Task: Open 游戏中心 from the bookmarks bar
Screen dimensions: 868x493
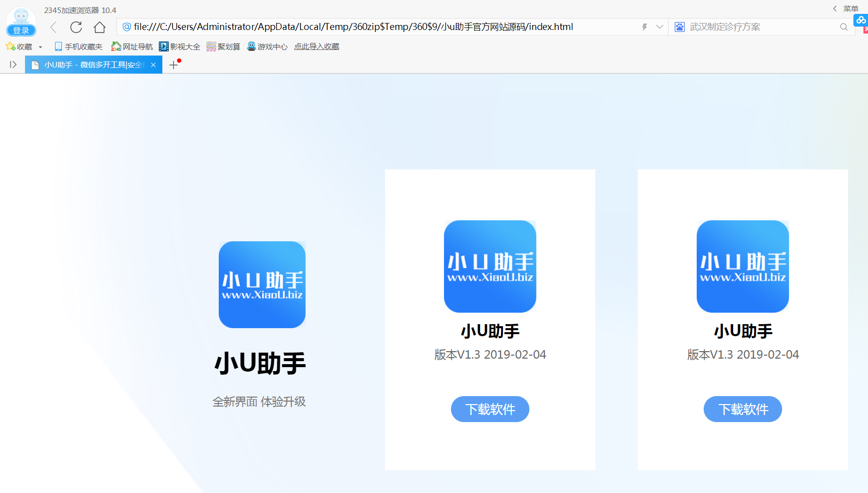Action: (267, 46)
